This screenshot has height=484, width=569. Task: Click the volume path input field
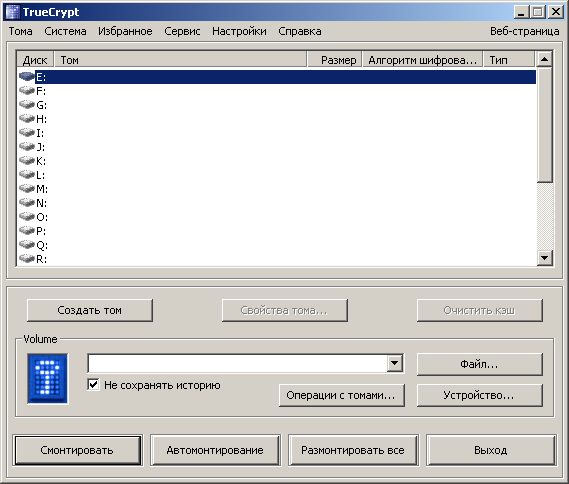coord(238,363)
